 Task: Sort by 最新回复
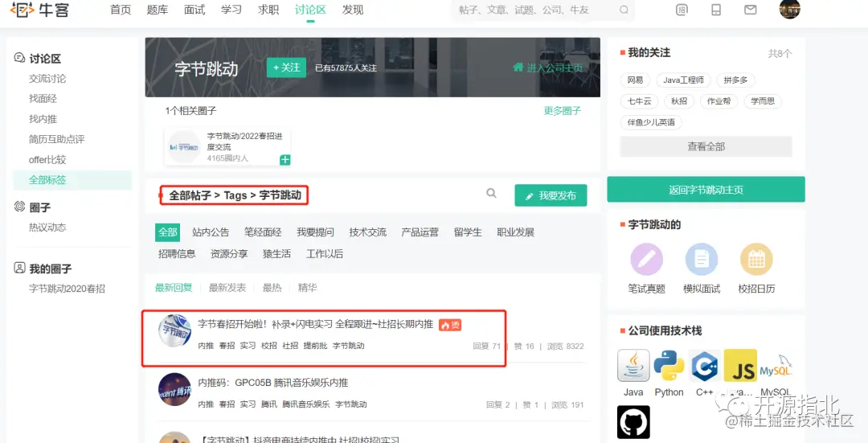[174, 287]
